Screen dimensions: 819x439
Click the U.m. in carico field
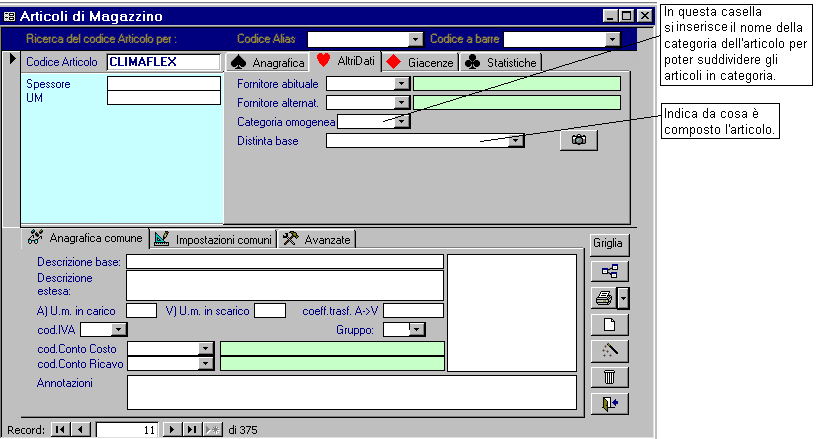tap(141, 310)
